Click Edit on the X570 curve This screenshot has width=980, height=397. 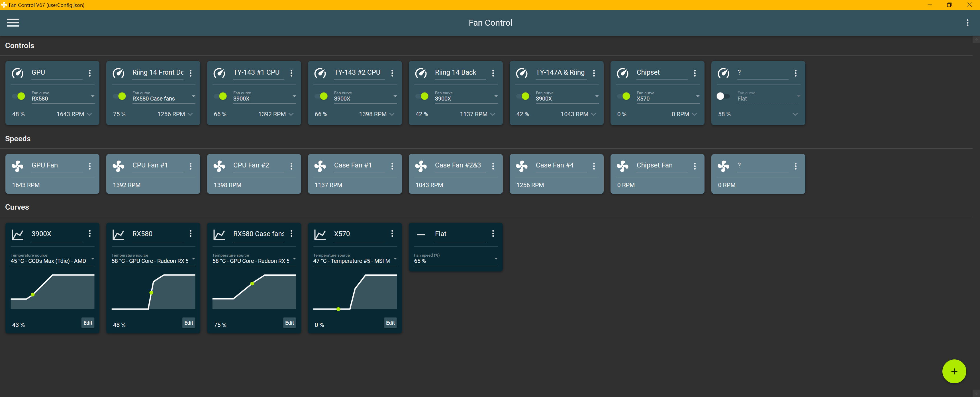(390, 322)
